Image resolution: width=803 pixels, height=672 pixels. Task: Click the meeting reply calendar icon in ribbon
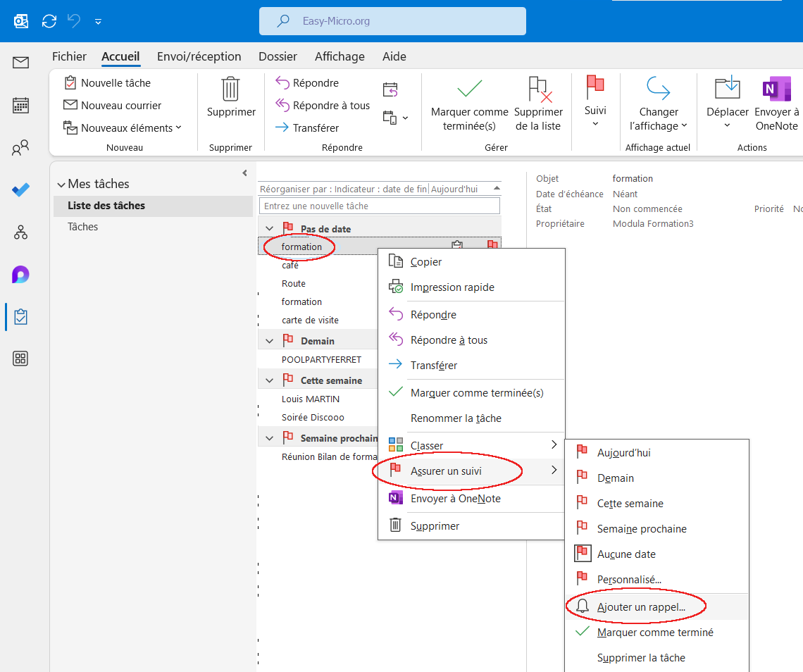[x=390, y=90]
